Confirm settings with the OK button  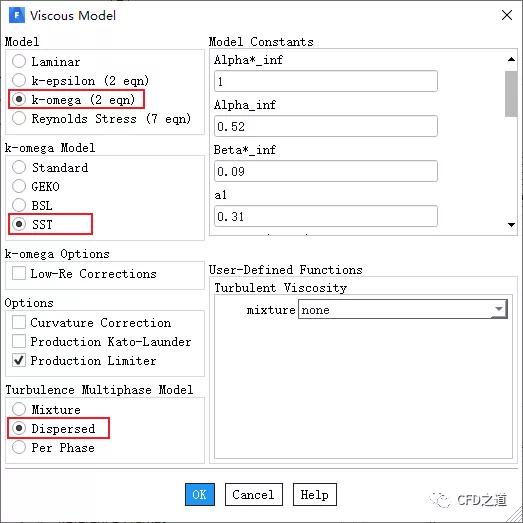(200, 494)
